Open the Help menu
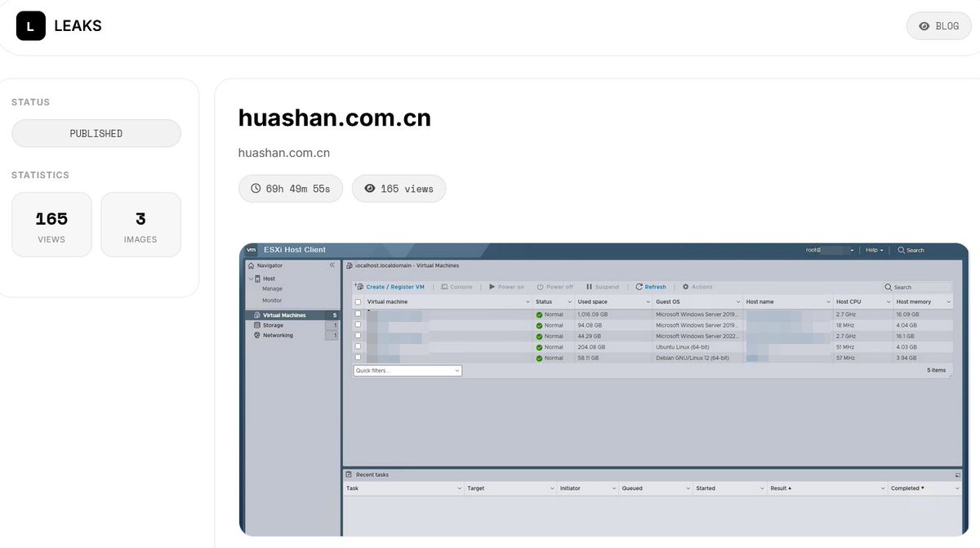The width and height of the screenshot is (980, 548). 875,250
